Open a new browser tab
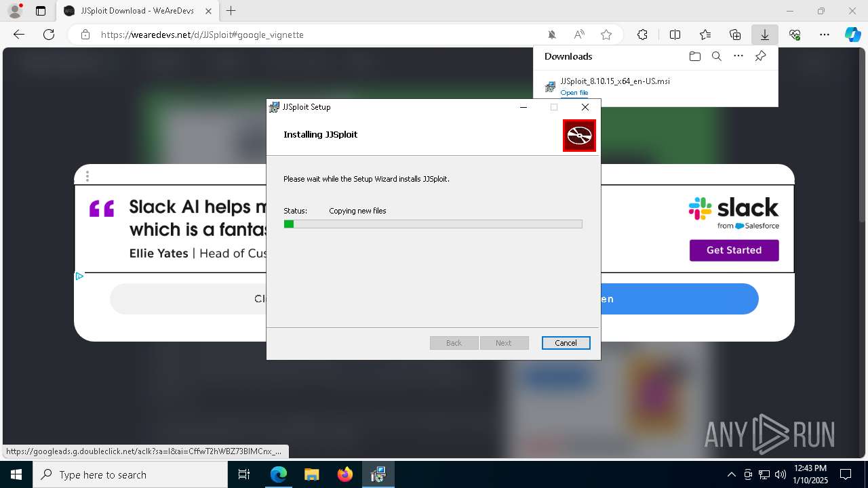Image resolution: width=868 pixels, height=488 pixels. pos(231,11)
